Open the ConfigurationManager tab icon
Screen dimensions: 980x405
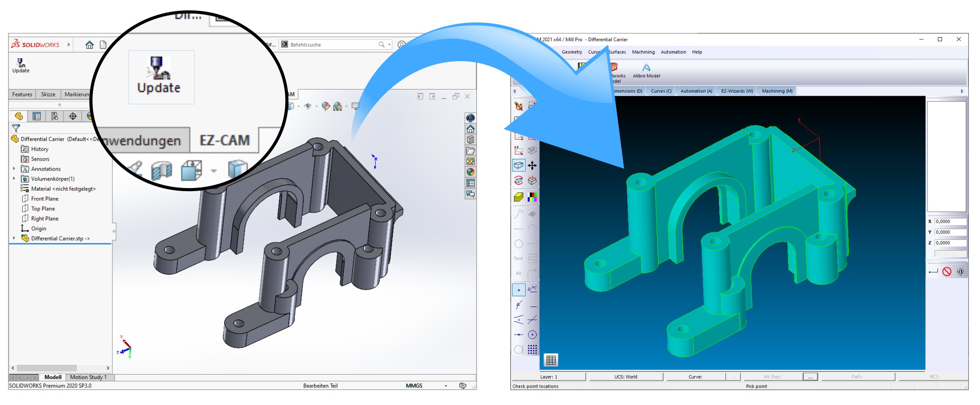pos(55,116)
